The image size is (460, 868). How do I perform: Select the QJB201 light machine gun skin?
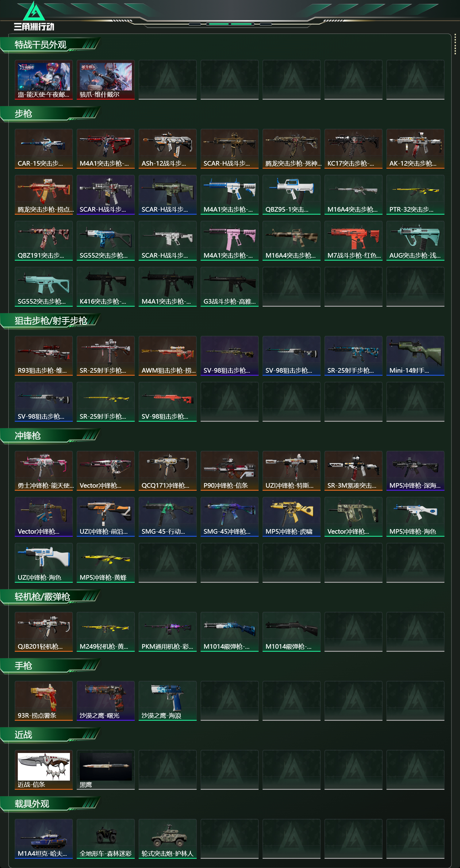(44, 632)
